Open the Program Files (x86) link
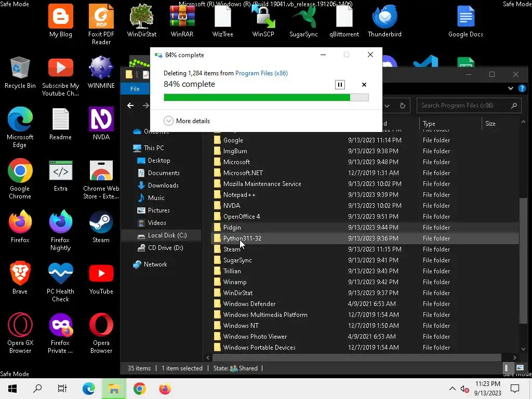Image resolution: width=532 pixels, height=399 pixels. 261,73
